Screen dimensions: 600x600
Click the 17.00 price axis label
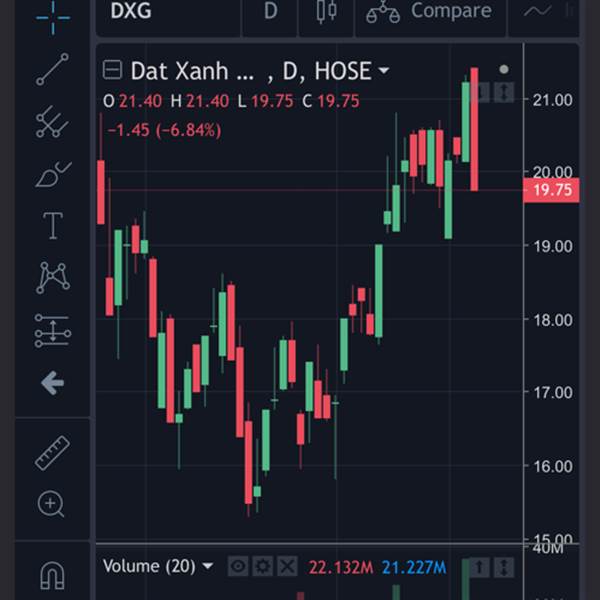tap(553, 393)
